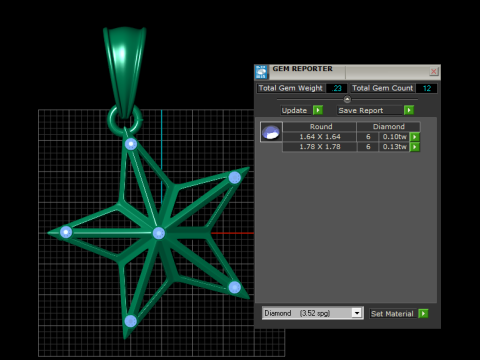Click the Set Material button

point(393,314)
